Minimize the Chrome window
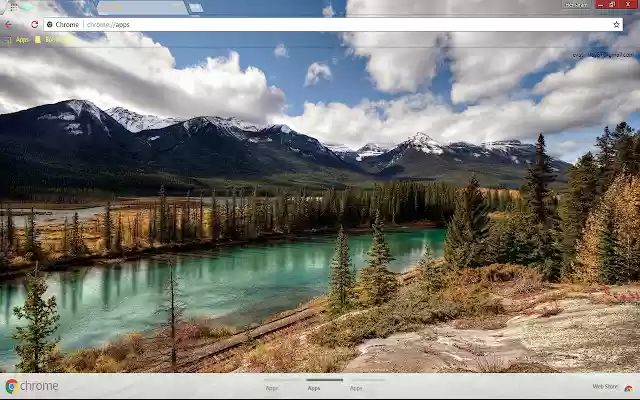This screenshot has width=640, height=400. tap(601, 4)
